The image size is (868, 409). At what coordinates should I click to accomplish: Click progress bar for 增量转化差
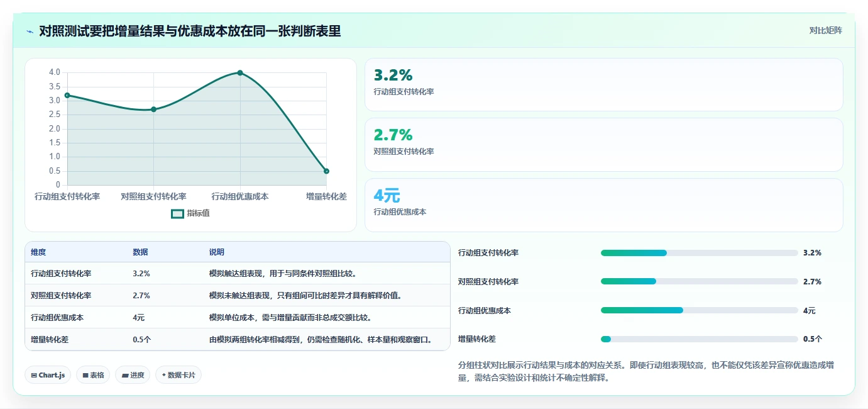point(700,339)
